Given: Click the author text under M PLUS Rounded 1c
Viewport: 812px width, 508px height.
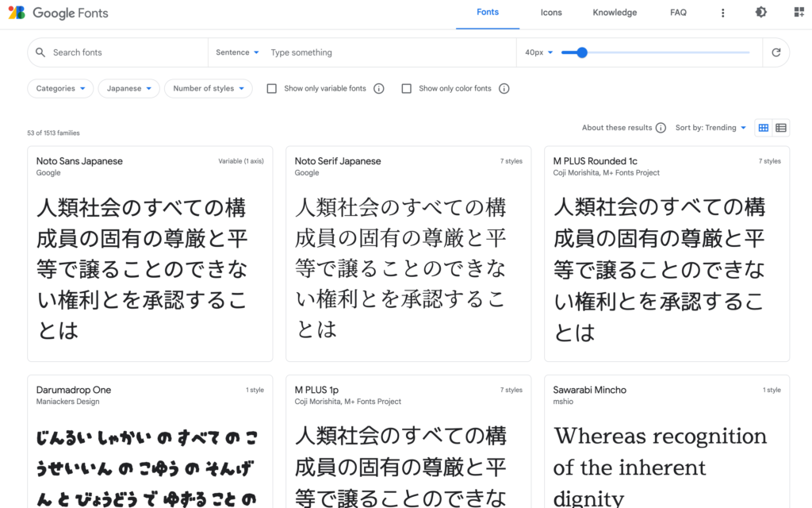Looking at the screenshot, I should coord(607,173).
